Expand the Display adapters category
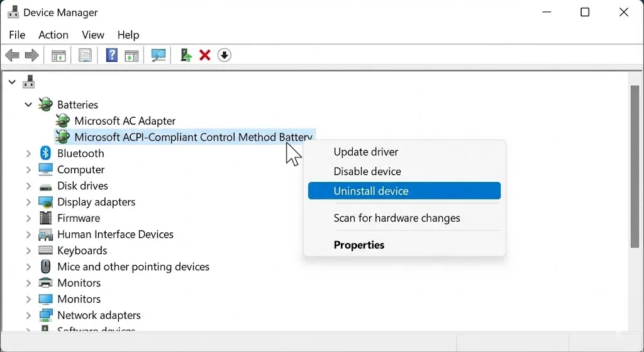This screenshot has width=644, height=352. click(28, 202)
